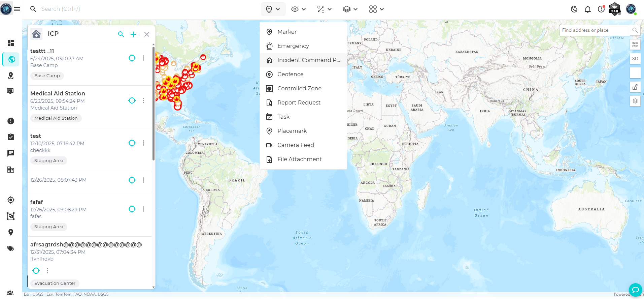Open the alert clock icon in header
Screen dimensions: 644x299
(x=601, y=9)
